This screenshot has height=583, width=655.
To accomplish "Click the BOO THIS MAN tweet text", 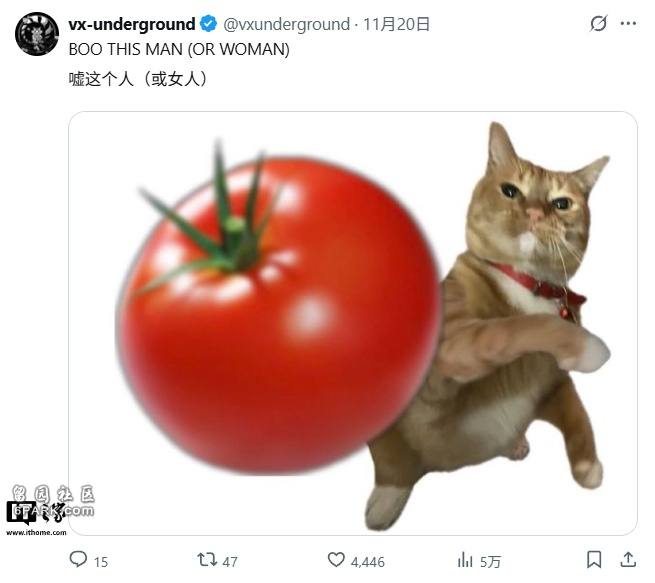I will coord(179,49).
